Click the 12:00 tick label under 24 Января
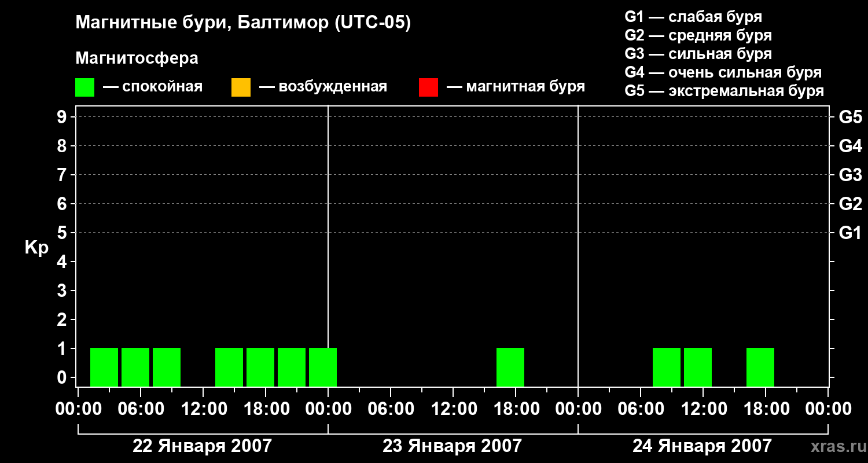 point(703,409)
